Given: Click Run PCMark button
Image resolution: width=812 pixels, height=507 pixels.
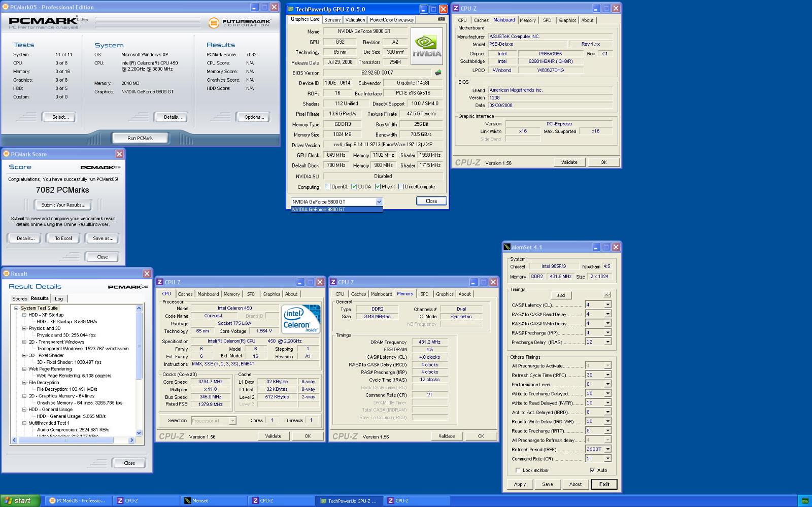Looking at the screenshot, I should click(140, 138).
